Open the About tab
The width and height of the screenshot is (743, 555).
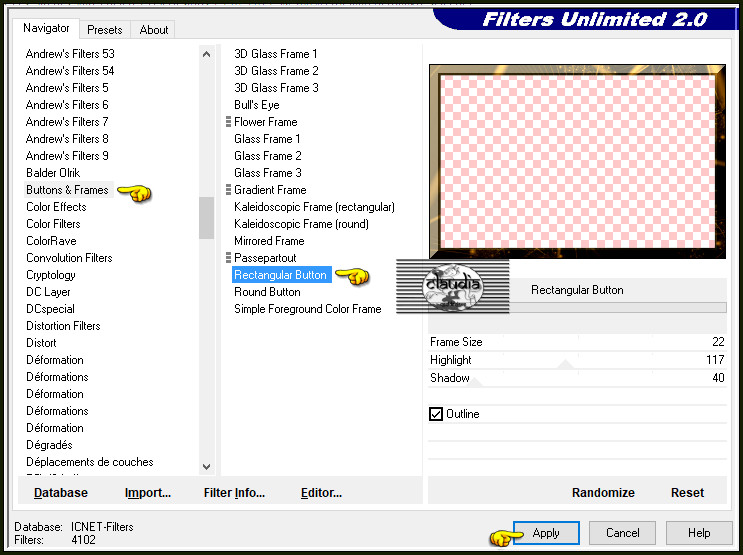pos(154,30)
